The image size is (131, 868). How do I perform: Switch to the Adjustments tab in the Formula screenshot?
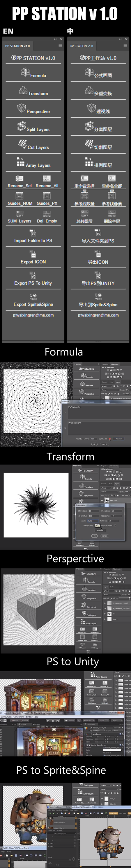(x=114, y=364)
